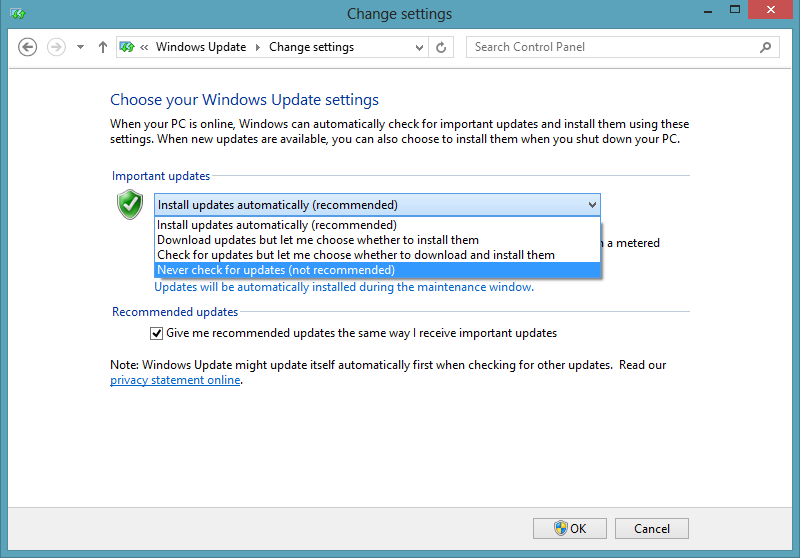The width and height of the screenshot is (800, 558).
Task: Focus the Search Control Panel field
Action: tap(622, 47)
